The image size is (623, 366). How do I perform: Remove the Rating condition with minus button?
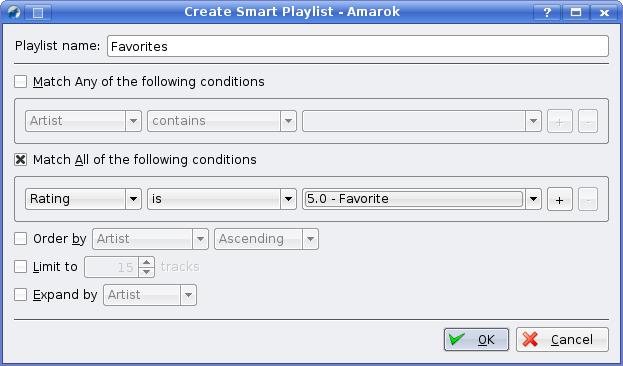[588, 199]
